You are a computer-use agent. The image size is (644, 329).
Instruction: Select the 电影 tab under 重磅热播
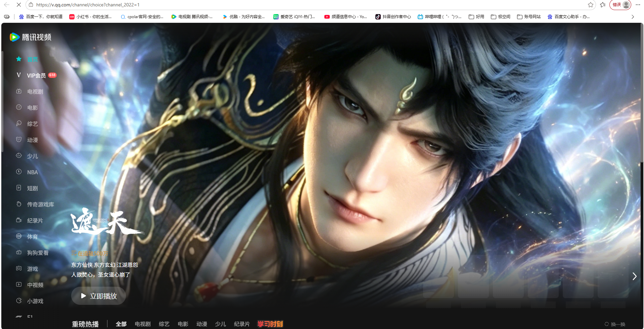pos(183,324)
